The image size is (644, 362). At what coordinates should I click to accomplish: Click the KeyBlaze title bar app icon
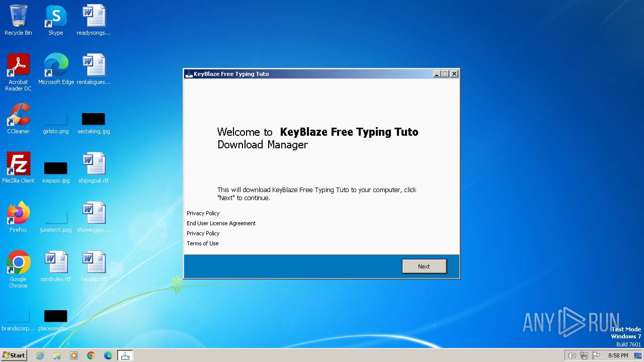click(x=189, y=74)
